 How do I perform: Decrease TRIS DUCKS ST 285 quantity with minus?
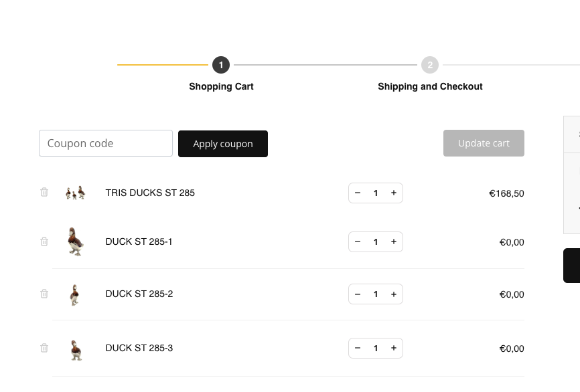358,193
